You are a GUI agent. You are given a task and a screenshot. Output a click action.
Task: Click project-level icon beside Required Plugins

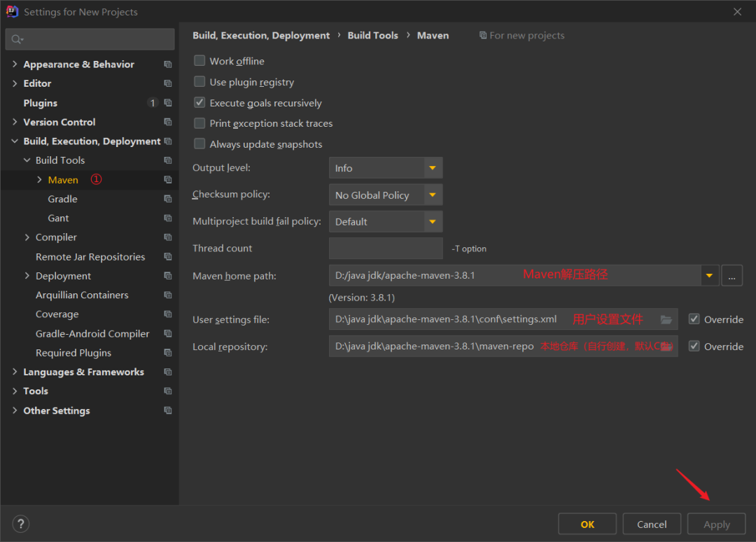(x=168, y=352)
